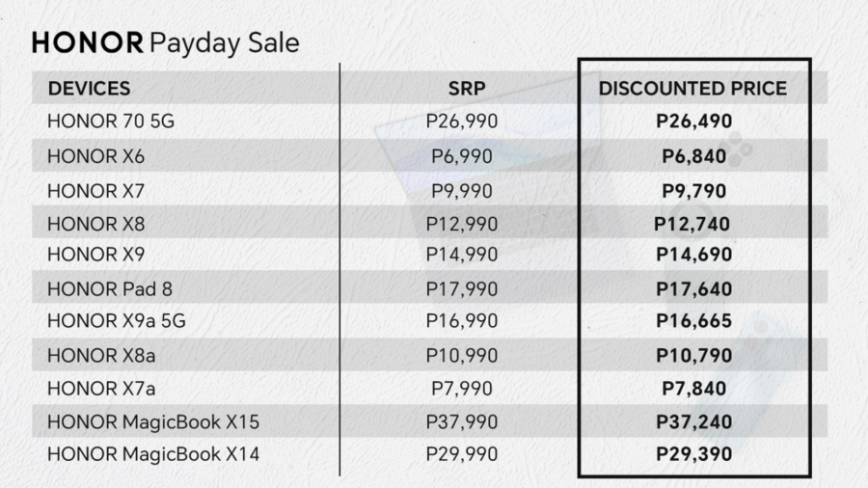The width and height of the screenshot is (868, 488).
Task: Select the HONOR X9 device name
Action: (x=95, y=255)
